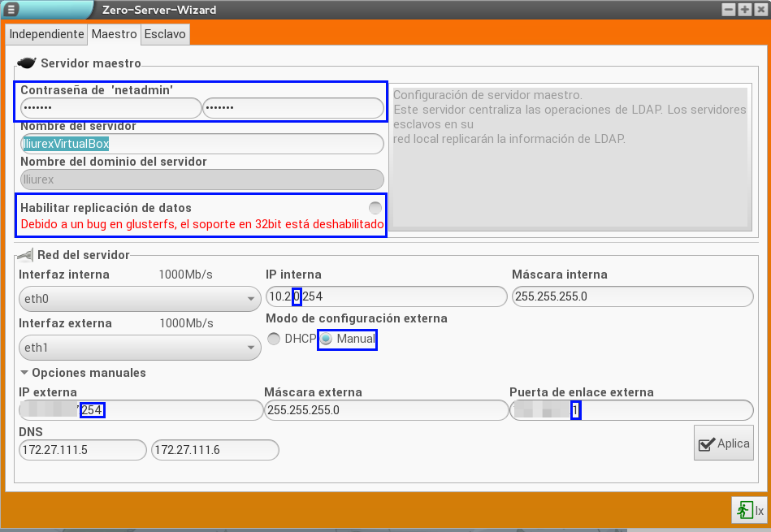Collapse the Opciones manuales section
Image resolution: width=771 pixels, height=532 pixels.
tap(24, 373)
